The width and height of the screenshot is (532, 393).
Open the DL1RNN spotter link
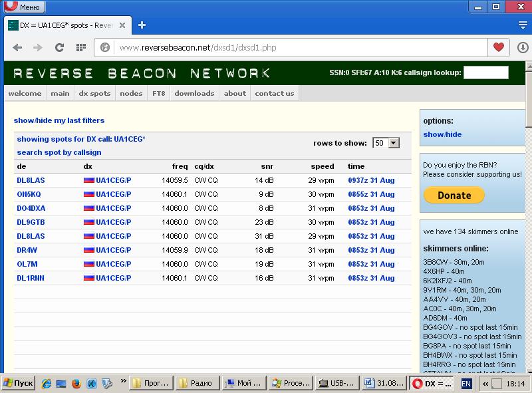[31, 277]
